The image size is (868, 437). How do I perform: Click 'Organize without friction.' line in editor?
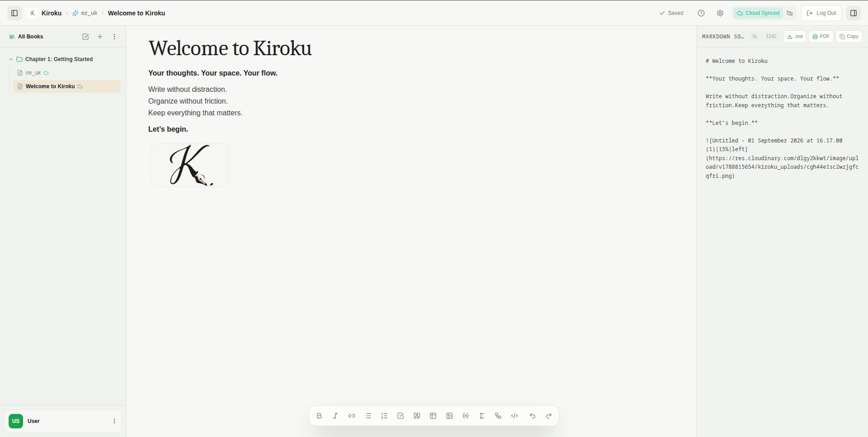188,101
